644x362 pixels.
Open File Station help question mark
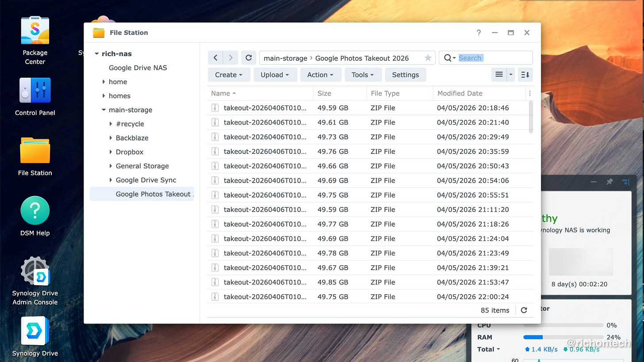(479, 32)
